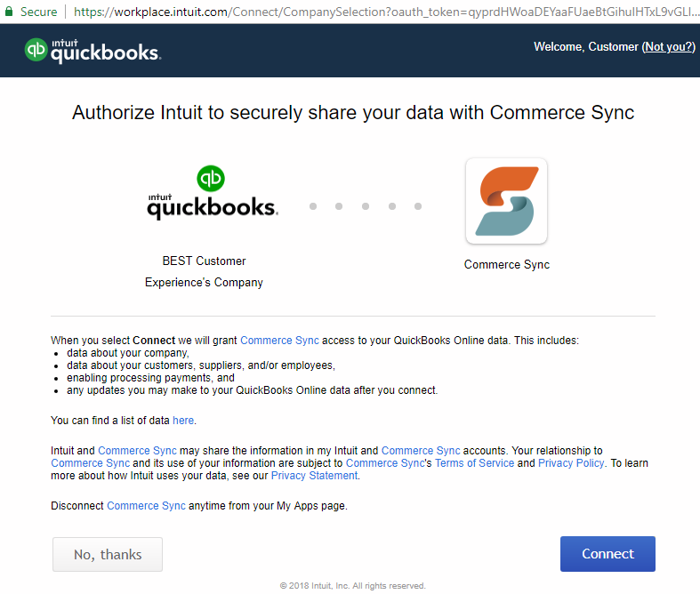Click the blue Connect button
The height and width of the screenshot is (594, 700).
coord(607,554)
